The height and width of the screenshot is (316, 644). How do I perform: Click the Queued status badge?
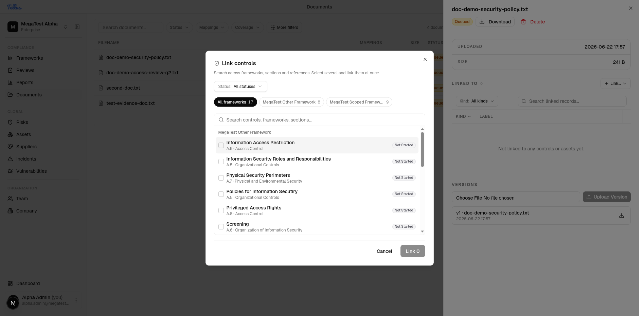(462, 22)
